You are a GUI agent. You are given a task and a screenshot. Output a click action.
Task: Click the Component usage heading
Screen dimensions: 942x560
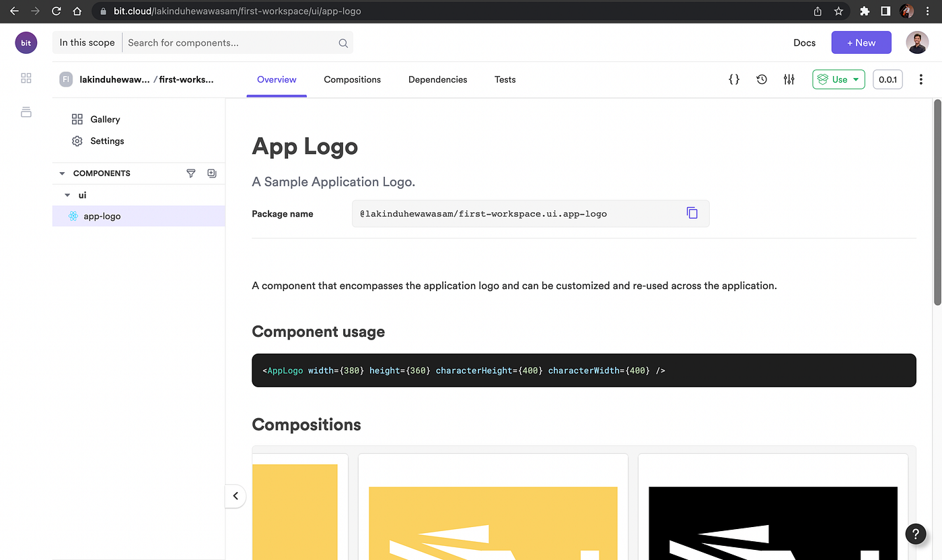tap(318, 332)
